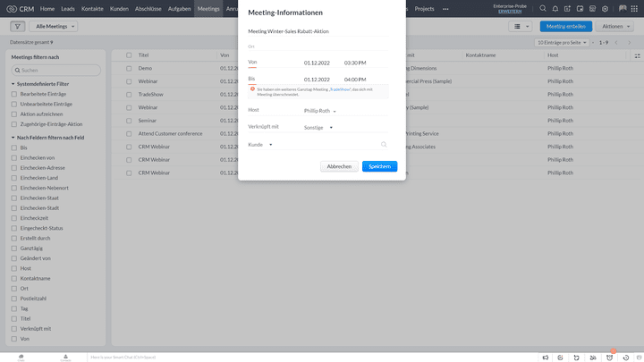The width and height of the screenshot is (644, 362).
Task: Switch to the Aufgaben tab
Action: pos(179,8)
